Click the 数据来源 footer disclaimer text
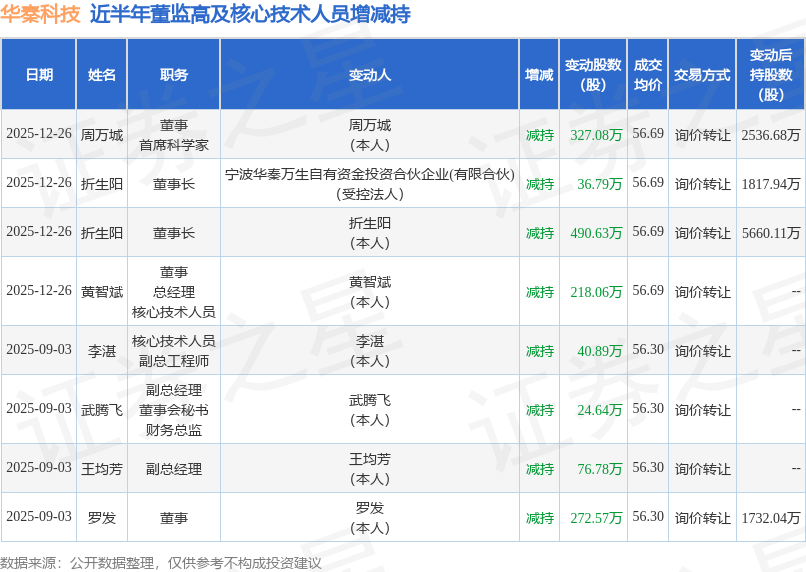Viewport: 806px width, 572px height. [161, 563]
